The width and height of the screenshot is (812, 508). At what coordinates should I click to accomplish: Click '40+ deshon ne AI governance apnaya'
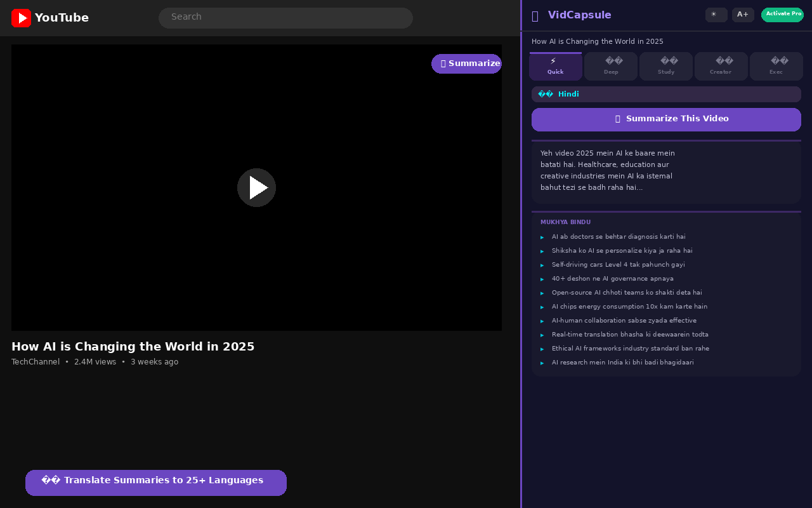click(613, 279)
